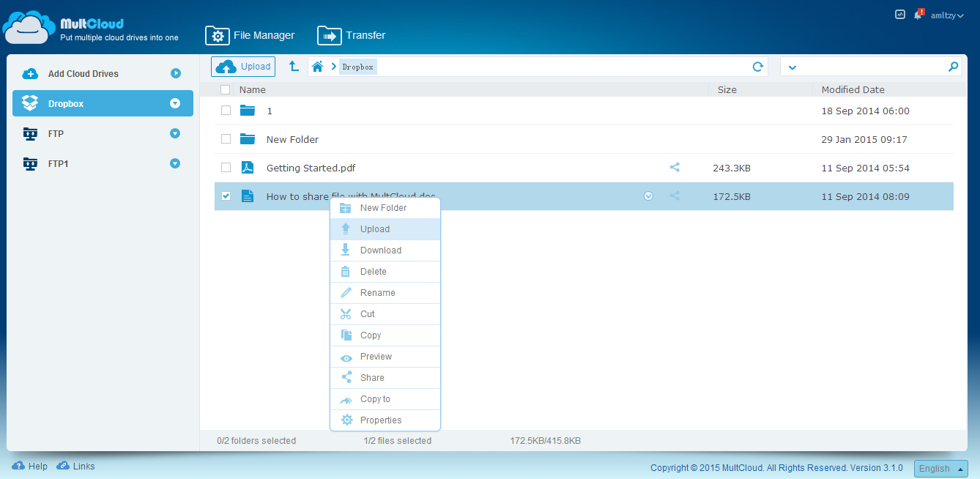Screen dimensions: 980x479
Task: Choose Rename in context menu
Action: click(385, 293)
